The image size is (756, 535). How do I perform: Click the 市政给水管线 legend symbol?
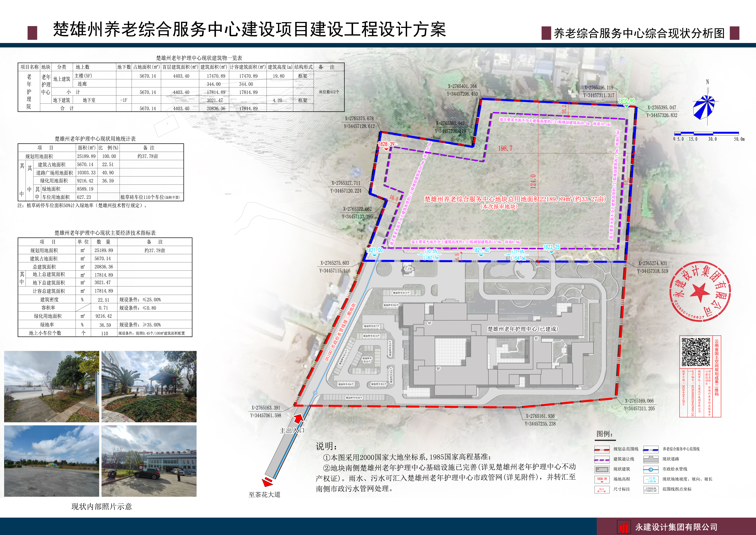651,469
